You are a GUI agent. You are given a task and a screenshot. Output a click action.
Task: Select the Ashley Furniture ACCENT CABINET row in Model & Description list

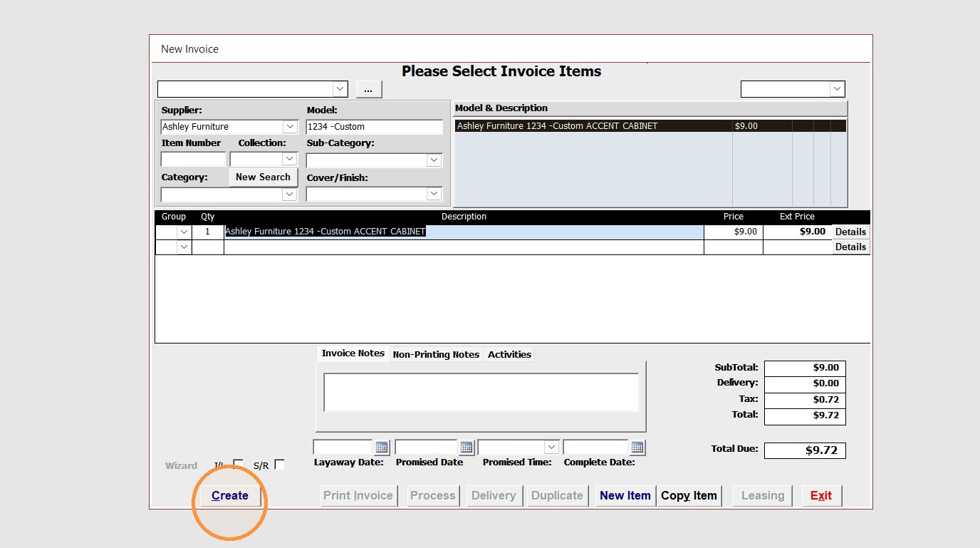tap(650, 126)
